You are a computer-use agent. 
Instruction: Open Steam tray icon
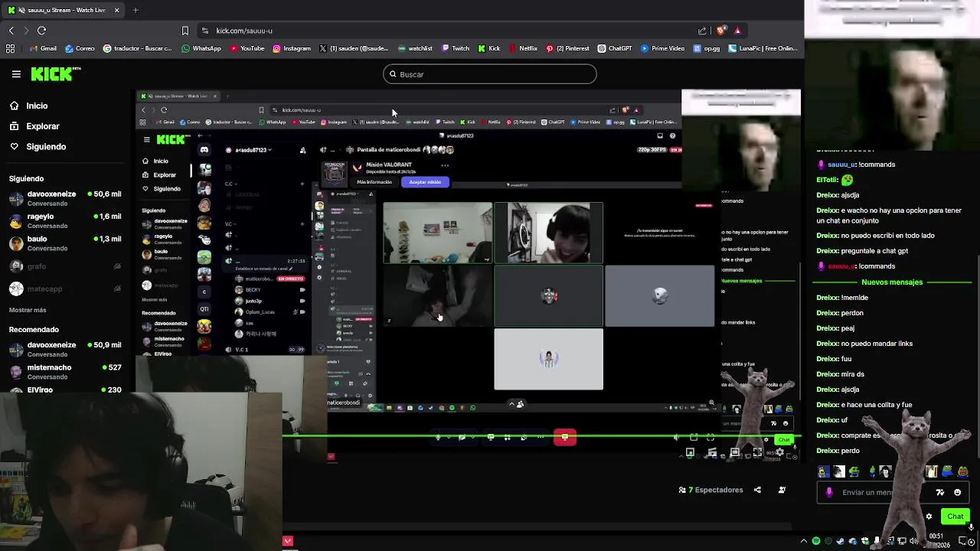(840, 541)
